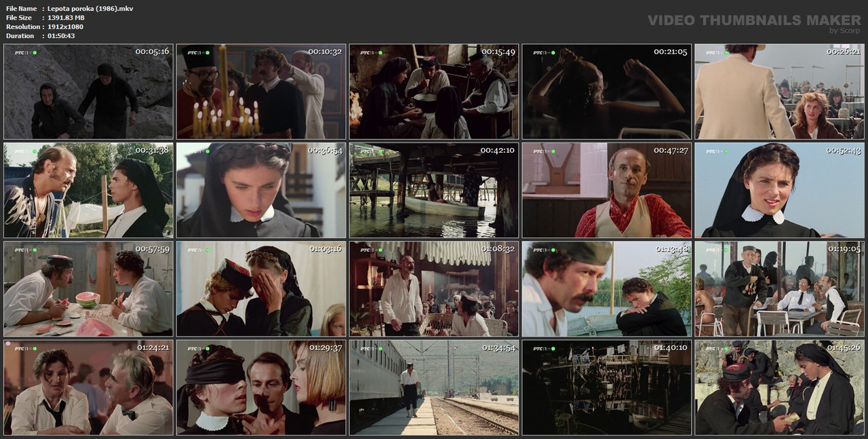
Task: Open the thumbnail timestamped 01:08:32
Action: coord(434,289)
